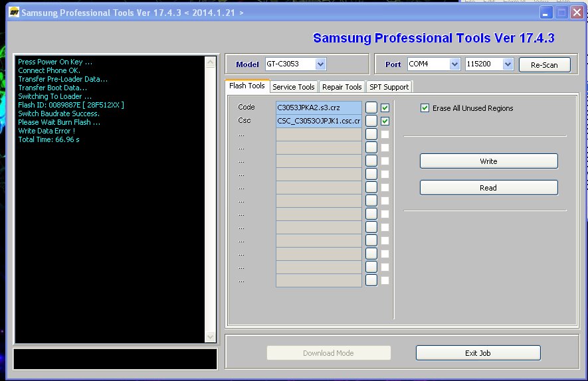The image size is (588, 381).
Task: Click the Csc file field CSC_C3053OJPJK1
Action: [319, 121]
